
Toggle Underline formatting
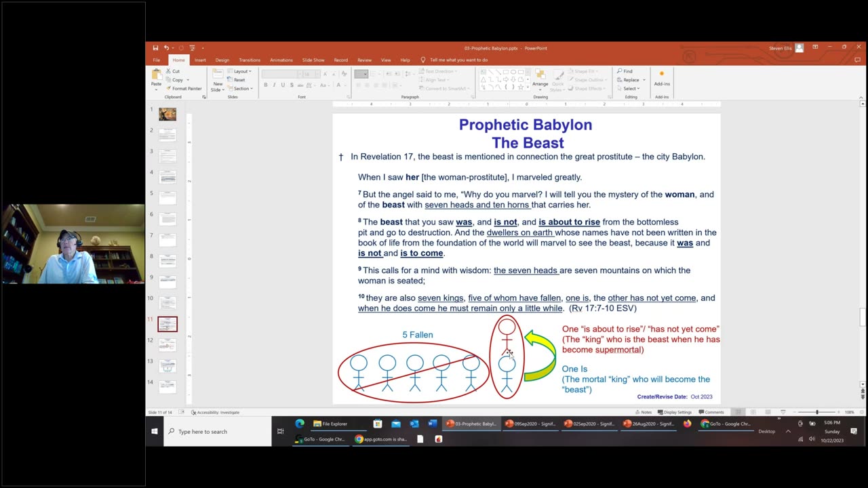tap(283, 85)
